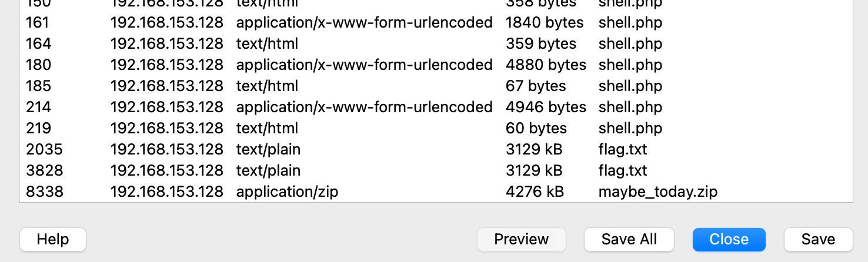
Task: Select the packet 180 entry
Action: [39, 65]
